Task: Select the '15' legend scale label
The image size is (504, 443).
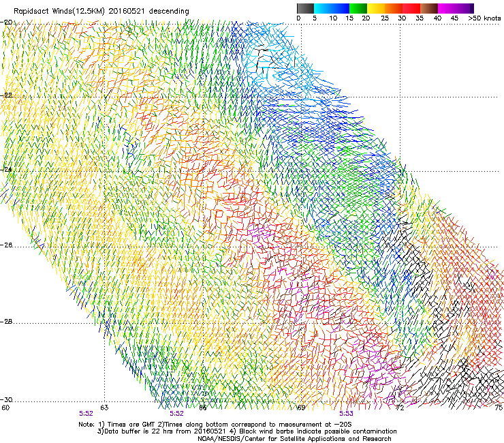Action: click(x=349, y=18)
